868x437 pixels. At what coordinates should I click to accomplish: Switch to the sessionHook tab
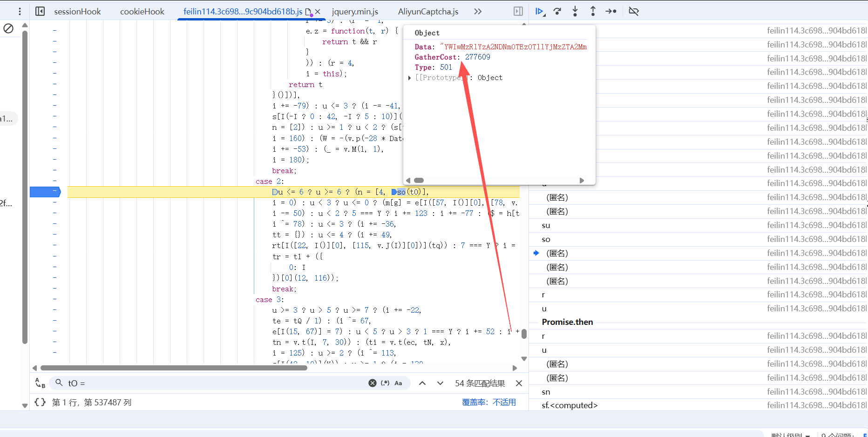click(x=77, y=12)
